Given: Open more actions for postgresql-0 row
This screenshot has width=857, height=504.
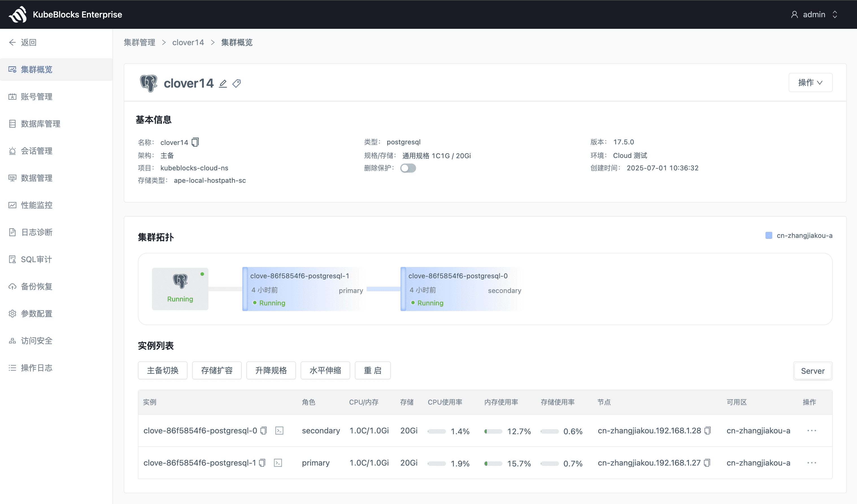Looking at the screenshot, I should pos(812,431).
